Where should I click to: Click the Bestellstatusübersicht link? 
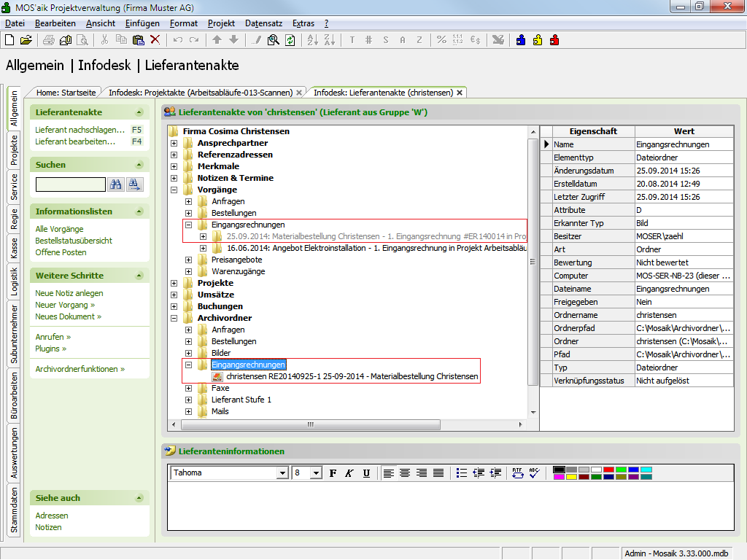click(74, 241)
